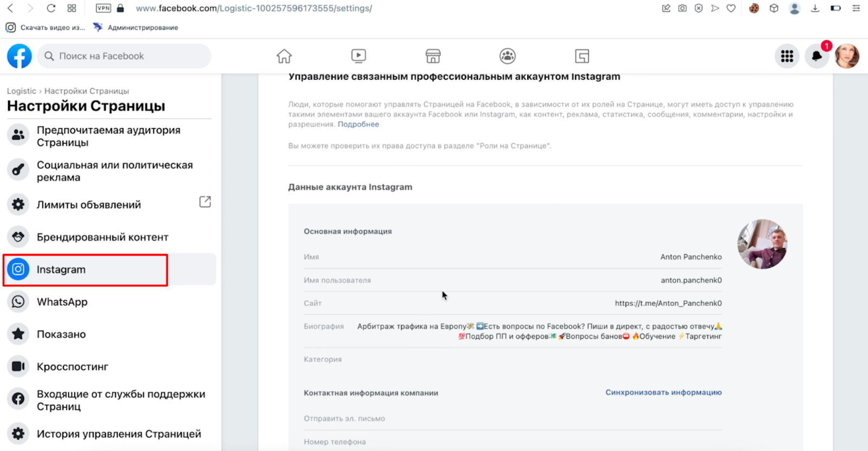Select the 'Instagram' settings item
The height and width of the screenshot is (451, 868).
point(110,269)
